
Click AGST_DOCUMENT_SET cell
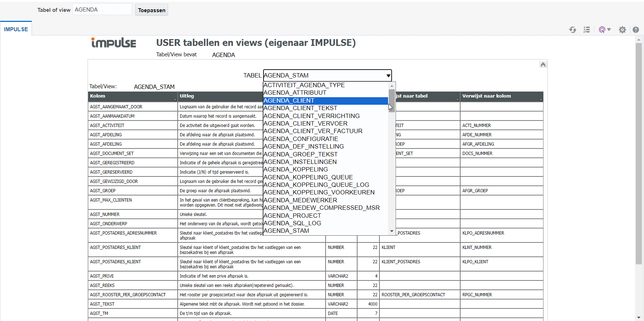133,154
